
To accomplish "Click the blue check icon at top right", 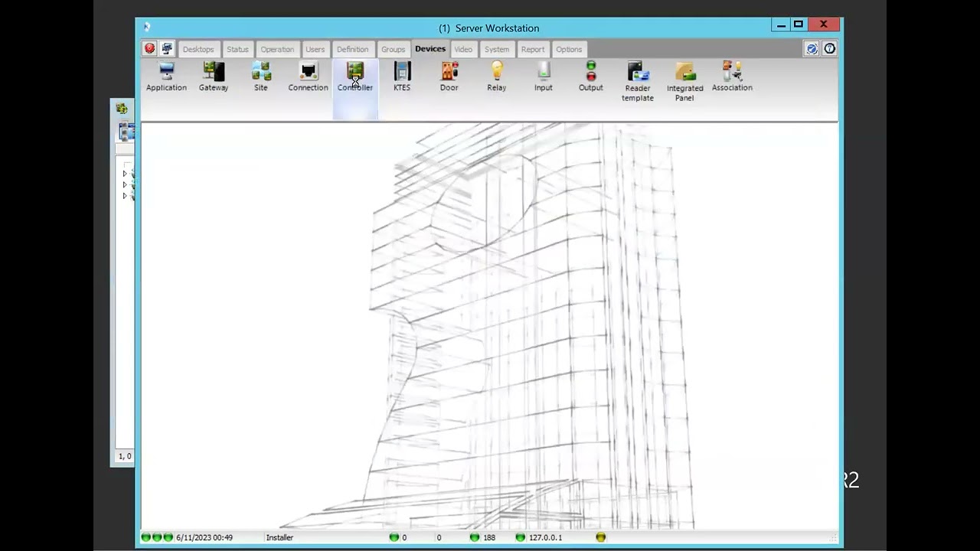I will click(812, 49).
